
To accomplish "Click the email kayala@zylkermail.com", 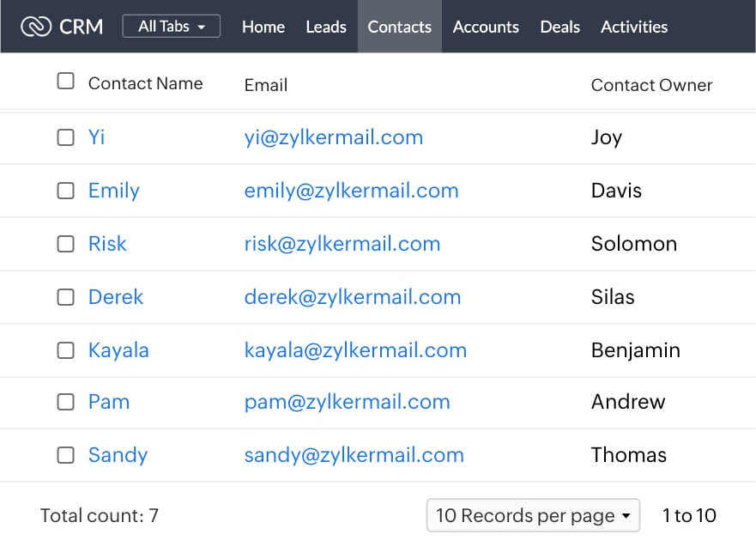I will pyautogui.click(x=355, y=349).
